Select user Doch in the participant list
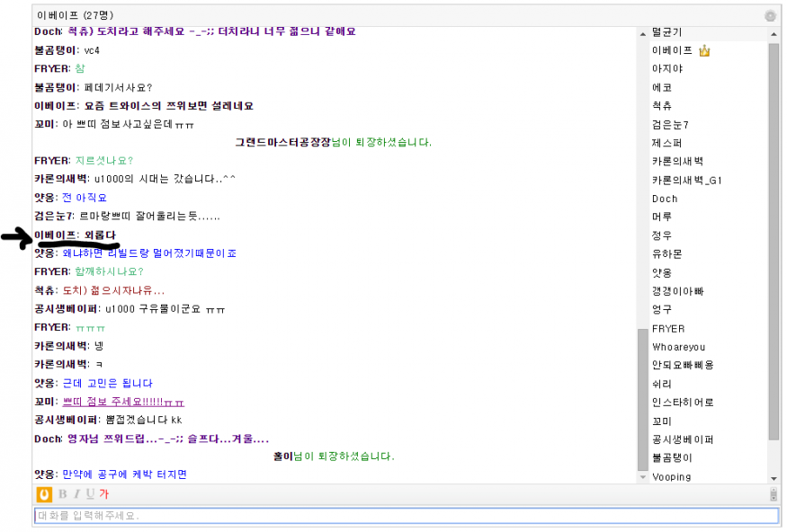Viewport: 787px width, 532px height. [x=665, y=199]
